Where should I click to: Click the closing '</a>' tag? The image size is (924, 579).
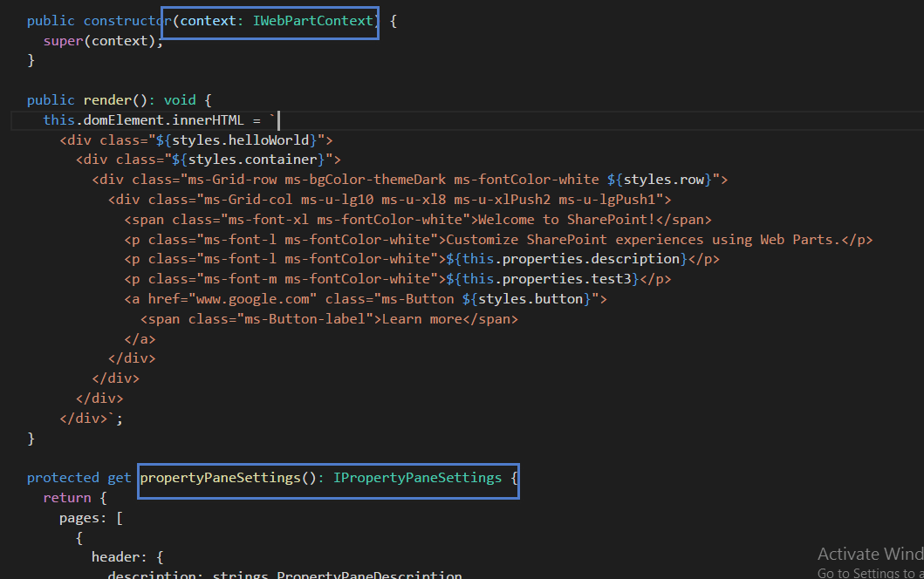pos(140,340)
